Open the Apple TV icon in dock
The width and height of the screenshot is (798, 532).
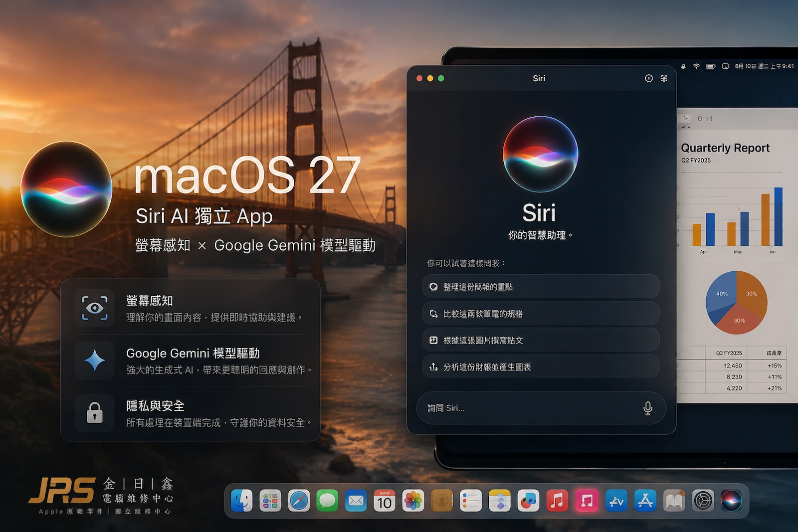[x=616, y=501]
